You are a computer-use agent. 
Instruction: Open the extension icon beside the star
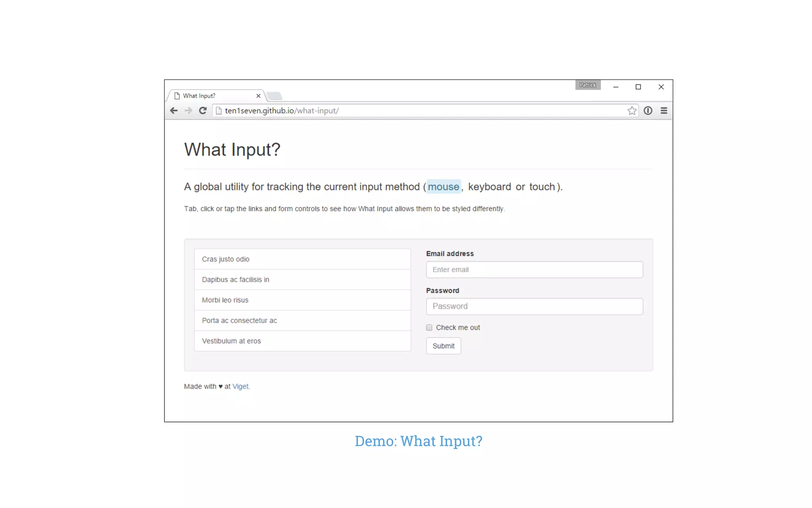648,111
